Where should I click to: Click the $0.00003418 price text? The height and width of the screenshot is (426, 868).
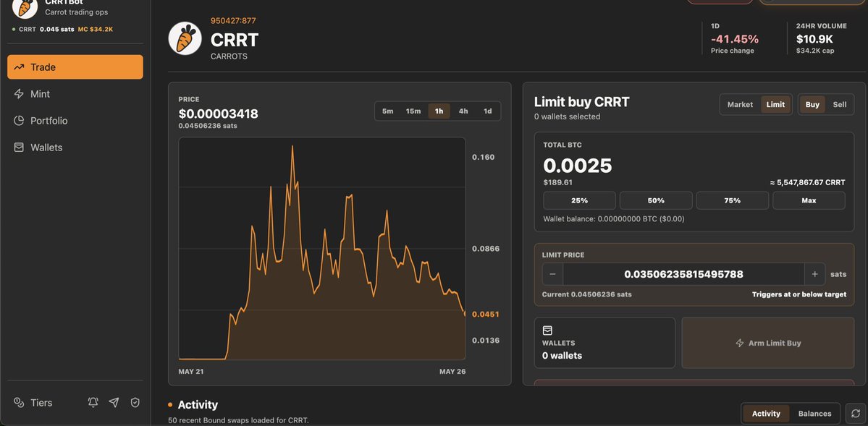pos(218,114)
